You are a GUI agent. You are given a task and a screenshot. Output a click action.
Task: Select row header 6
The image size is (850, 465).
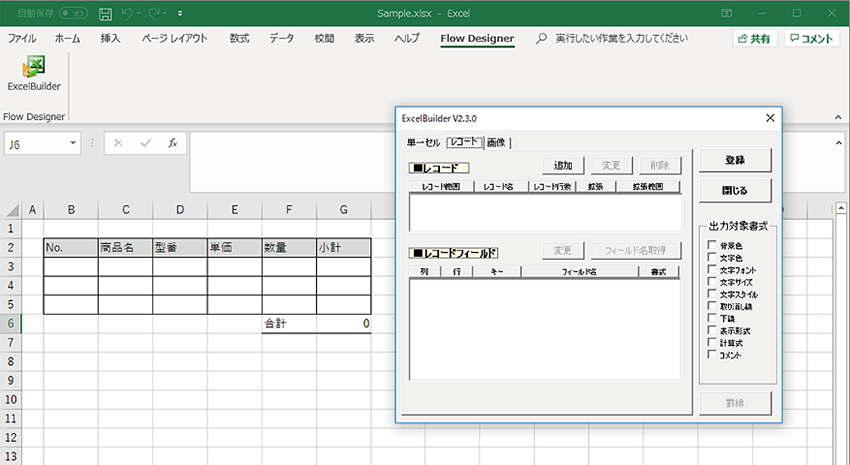[11, 324]
